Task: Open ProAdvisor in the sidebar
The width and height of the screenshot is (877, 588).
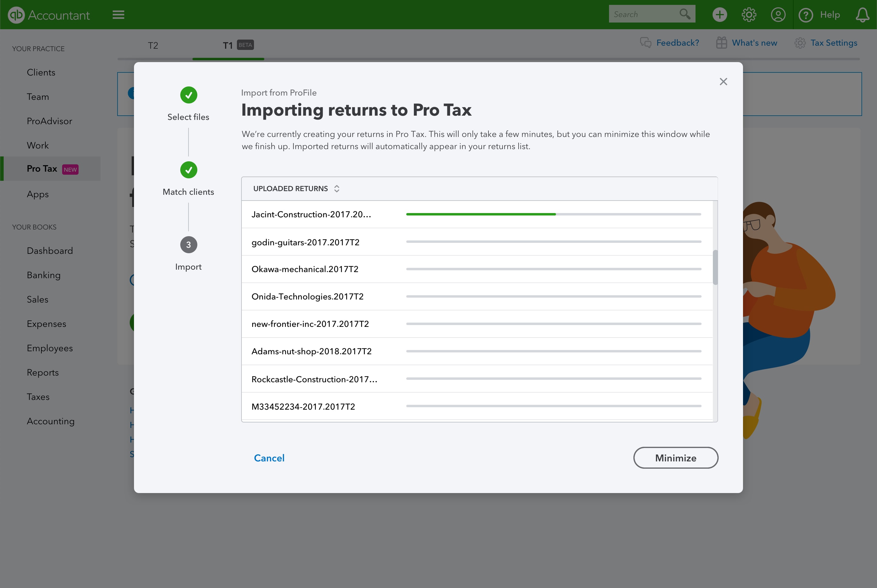Action: tap(49, 121)
